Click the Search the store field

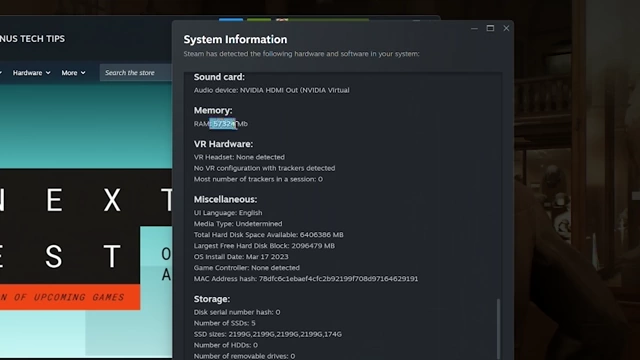pyautogui.click(x=136, y=73)
